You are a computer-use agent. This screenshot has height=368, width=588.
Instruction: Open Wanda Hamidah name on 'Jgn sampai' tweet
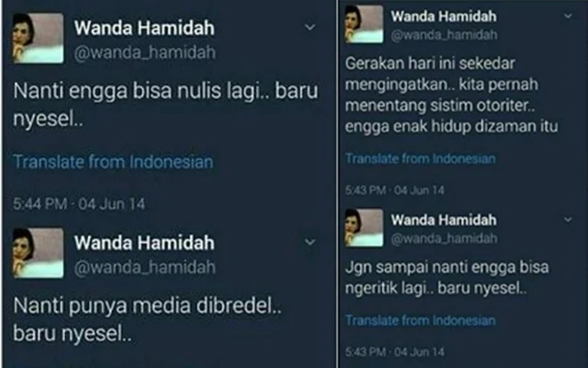(444, 220)
